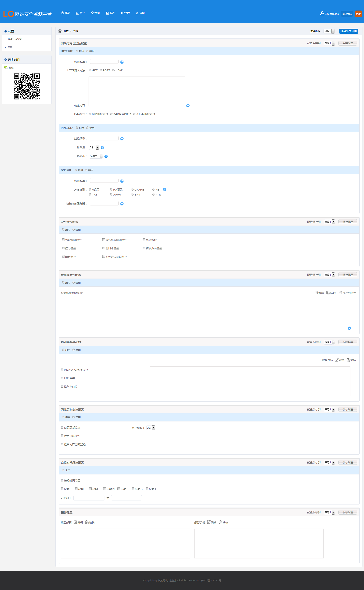The image size is (364, 590).
Task: Click 保存配置 in 安全监控配置
Action: click(348, 222)
